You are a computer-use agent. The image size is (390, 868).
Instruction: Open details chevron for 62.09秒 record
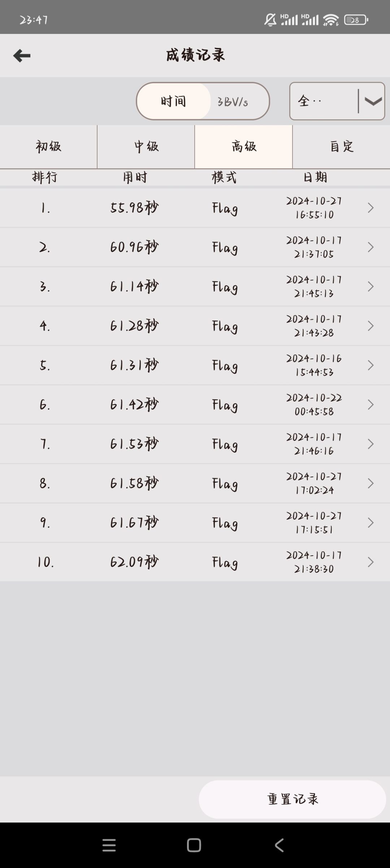pyautogui.click(x=370, y=562)
